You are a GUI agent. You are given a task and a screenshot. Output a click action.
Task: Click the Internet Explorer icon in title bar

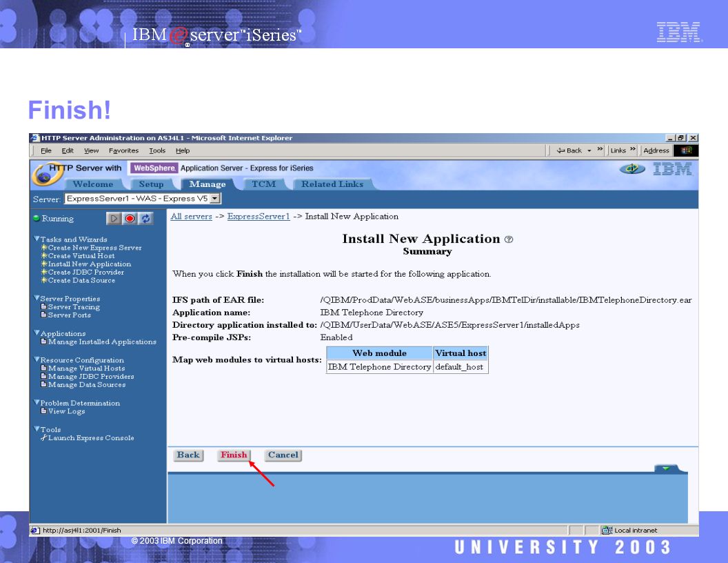[35, 138]
